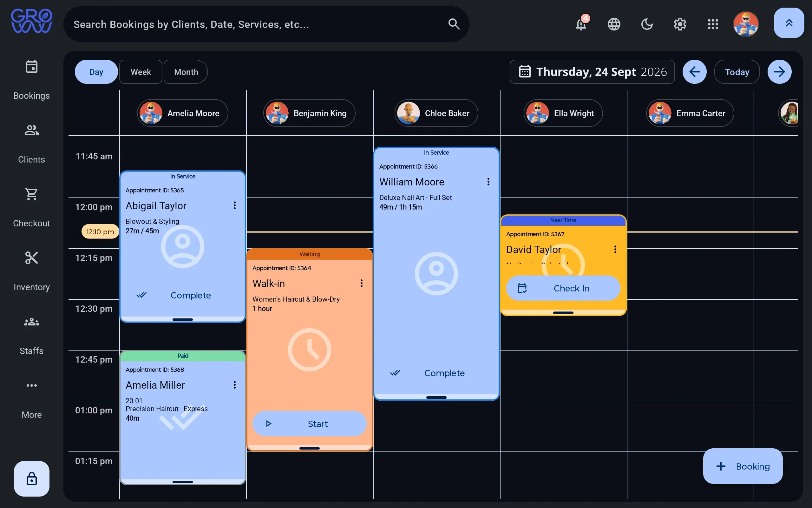
Task: Open Clients in the sidebar
Action: (31, 144)
